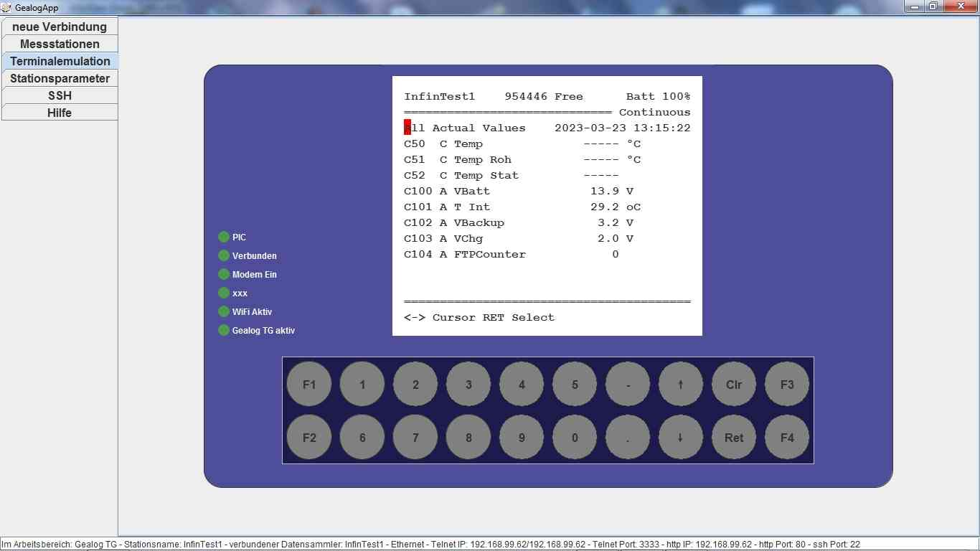Image resolution: width=980 pixels, height=551 pixels.
Task: Open the Stationsparameter page
Action: click(x=60, y=78)
